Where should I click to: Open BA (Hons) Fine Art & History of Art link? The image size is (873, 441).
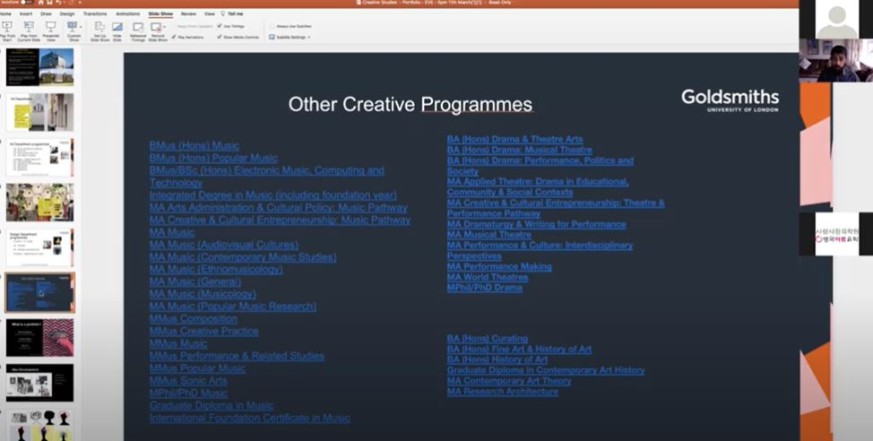coord(519,349)
